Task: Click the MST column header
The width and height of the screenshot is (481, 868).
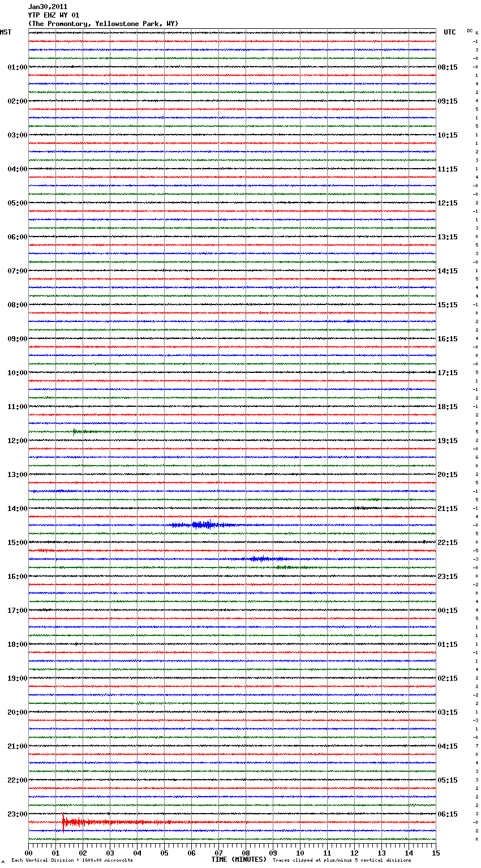Action: click(6, 32)
